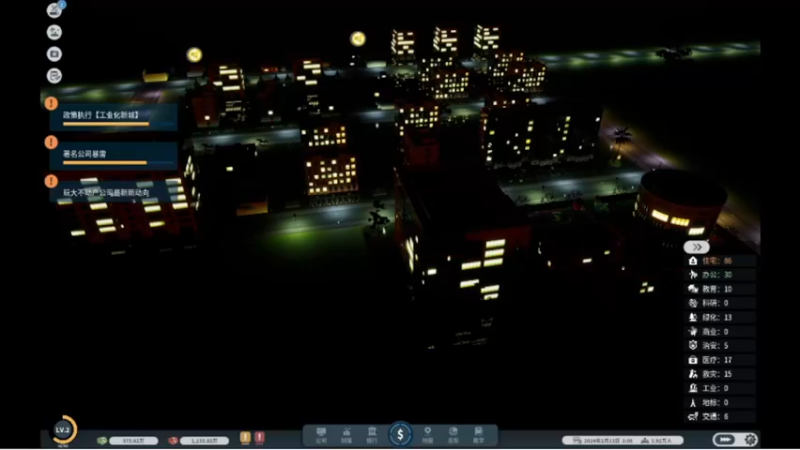Click the central dollar sign button
Viewport: 800px width, 450px height.
click(x=401, y=435)
